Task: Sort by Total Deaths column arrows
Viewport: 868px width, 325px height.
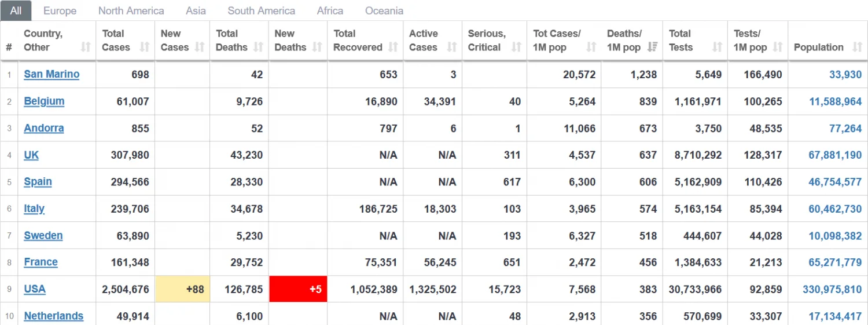Action: tap(259, 48)
